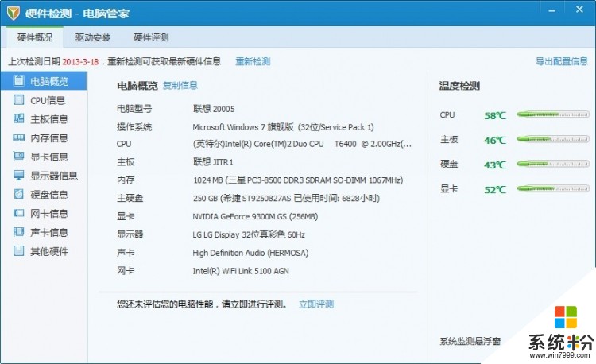The width and height of the screenshot is (596, 364).
Task: Click the 重新检测 link
Action: click(253, 61)
